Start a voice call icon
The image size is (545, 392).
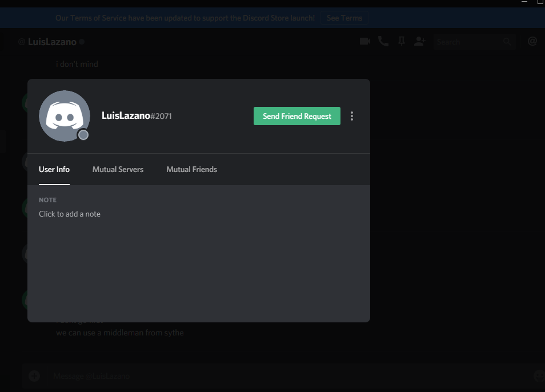pos(383,41)
